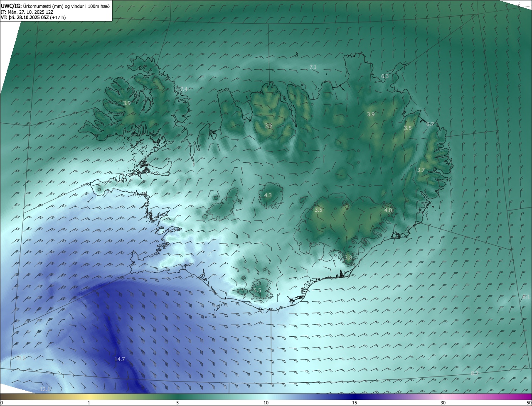Click the 6.3 value label
Viewport: 532px width, 406px height.
[385, 76]
